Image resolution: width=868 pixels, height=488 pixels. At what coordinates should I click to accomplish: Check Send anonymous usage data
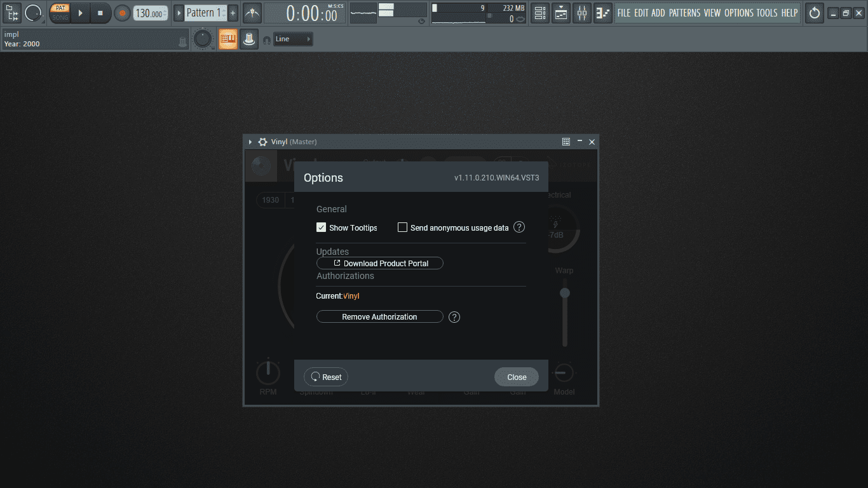[x=402, y=227]
